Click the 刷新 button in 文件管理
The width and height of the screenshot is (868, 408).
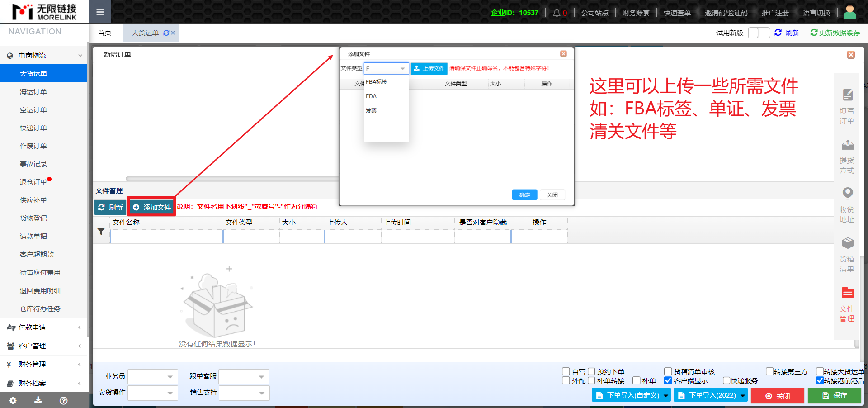[110, 207]
